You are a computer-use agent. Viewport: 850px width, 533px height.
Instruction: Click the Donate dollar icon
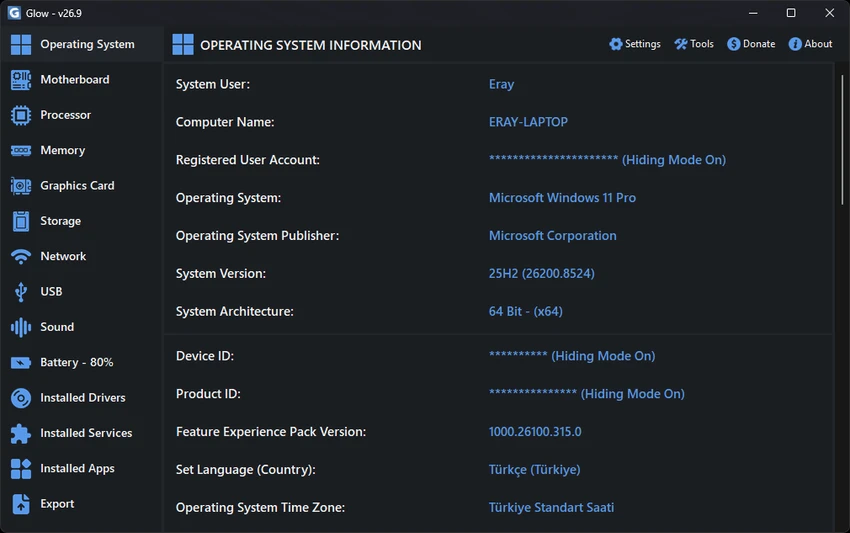click(x=733, y=44)
